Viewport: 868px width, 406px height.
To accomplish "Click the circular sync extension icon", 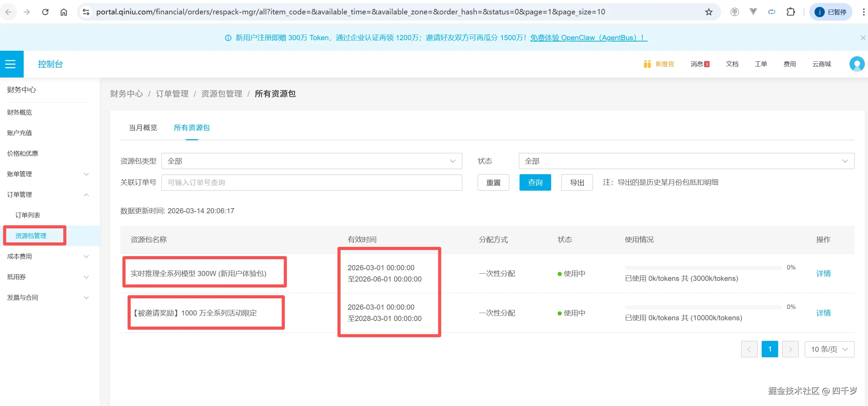I will [x=772, y=12].
